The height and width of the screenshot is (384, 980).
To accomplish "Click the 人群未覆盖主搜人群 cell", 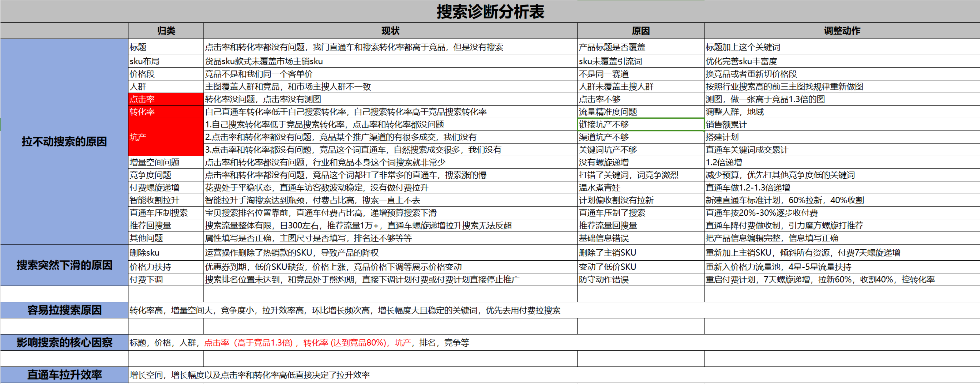I will [x=641, y=86].
